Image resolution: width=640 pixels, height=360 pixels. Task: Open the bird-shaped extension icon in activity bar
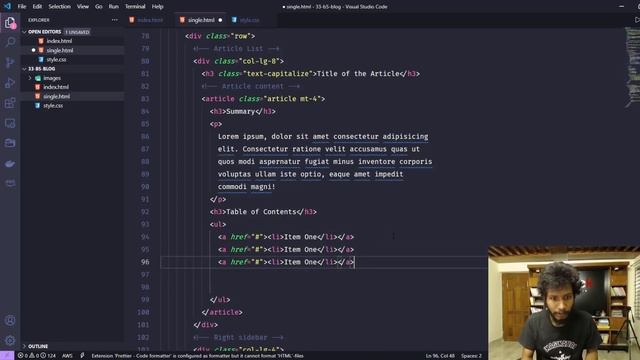(x=10, y=164)
